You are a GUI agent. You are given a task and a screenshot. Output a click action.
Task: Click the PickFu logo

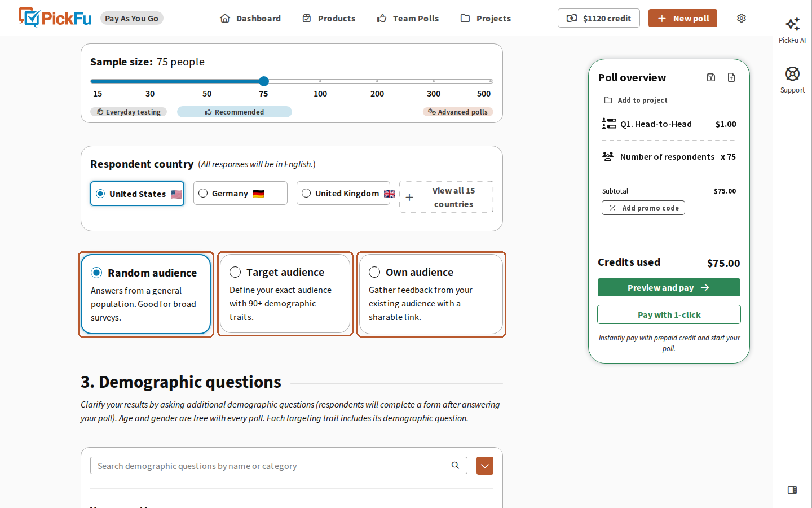pos(55,18)
